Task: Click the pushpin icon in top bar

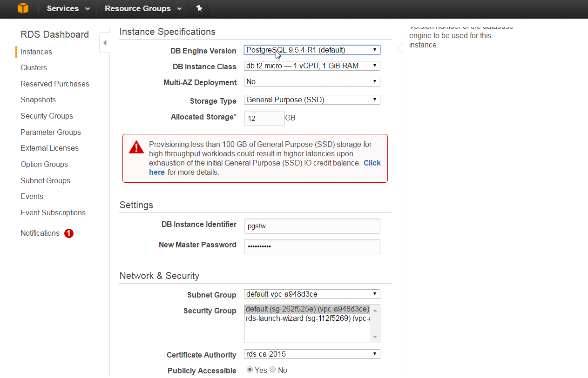Action: 199,8
